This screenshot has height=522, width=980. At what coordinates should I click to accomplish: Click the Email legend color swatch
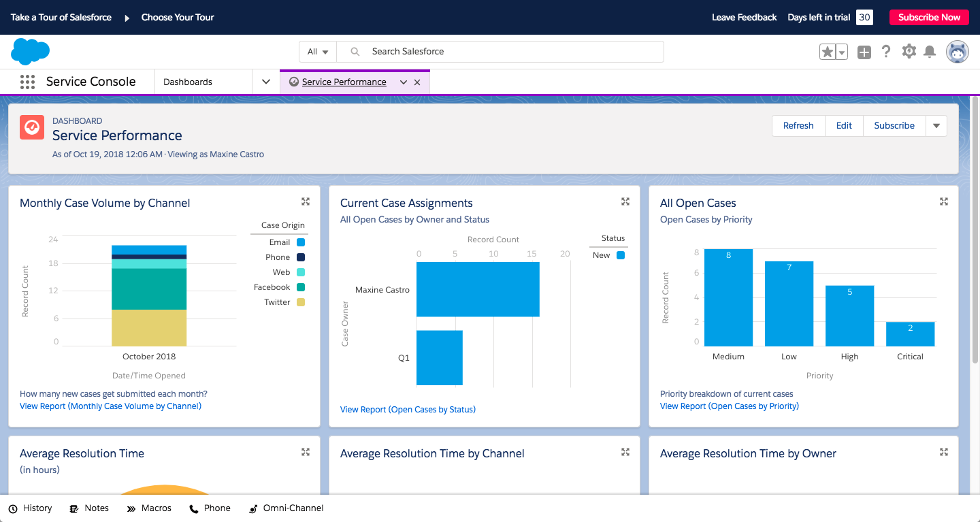click(301, 242)
